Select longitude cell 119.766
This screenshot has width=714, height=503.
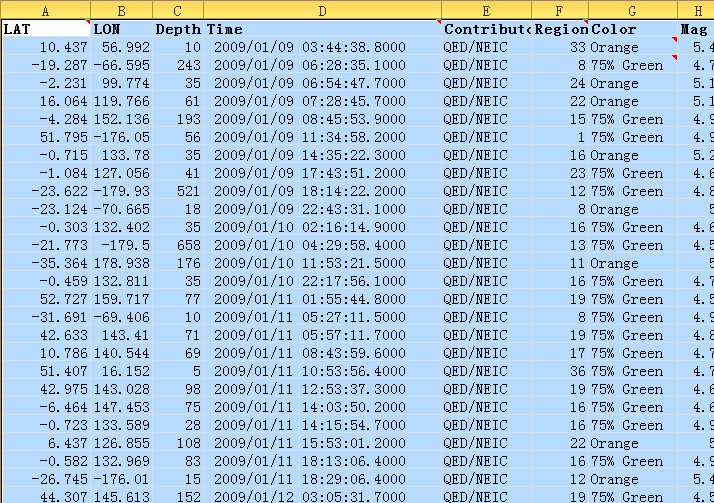(x=122, y=101)
